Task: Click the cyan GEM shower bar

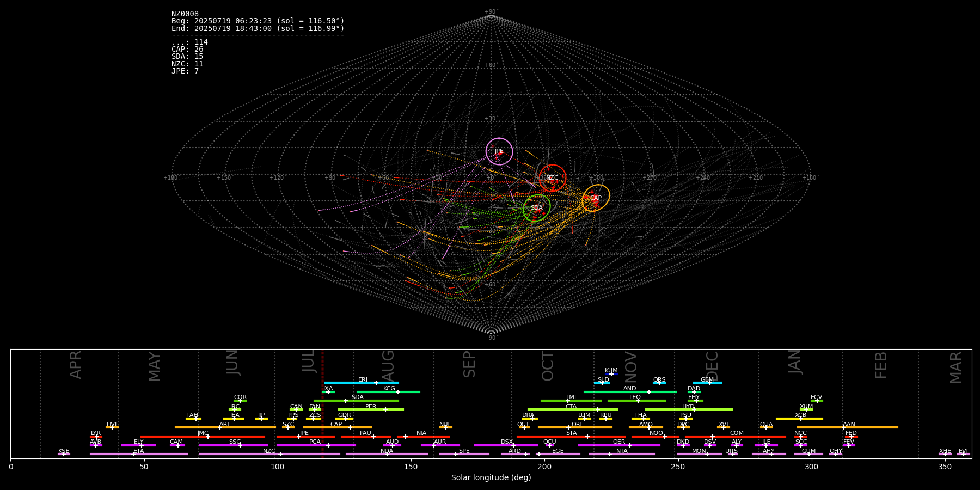Action: (707, 383)
